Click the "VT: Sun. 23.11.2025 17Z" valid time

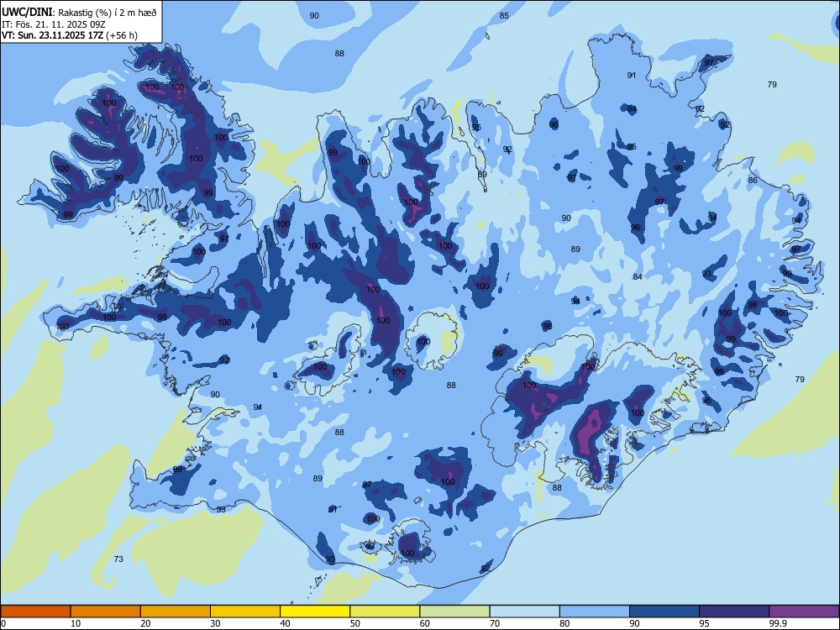(52, 35)
